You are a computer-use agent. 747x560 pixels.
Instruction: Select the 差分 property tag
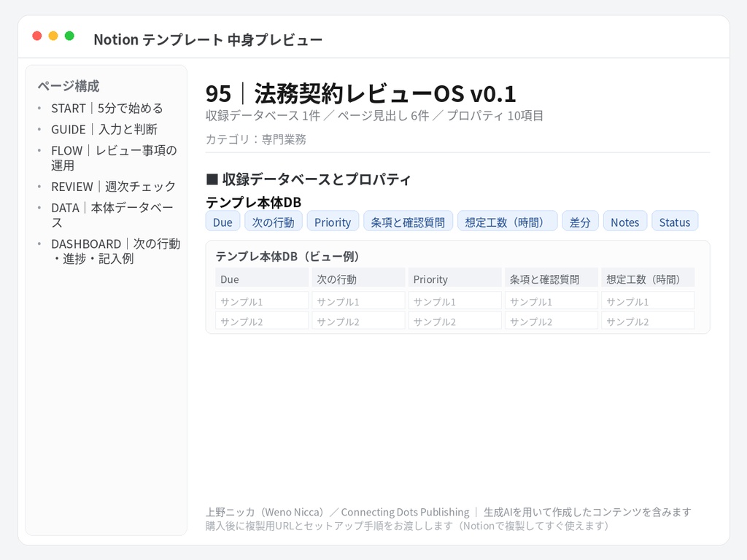[x=580, y=222]
